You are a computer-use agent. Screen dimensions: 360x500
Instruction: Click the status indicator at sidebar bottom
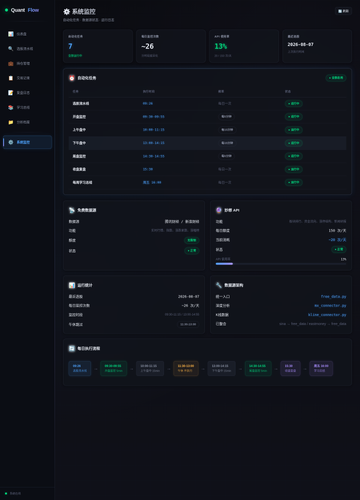click(x=13, y=493)
